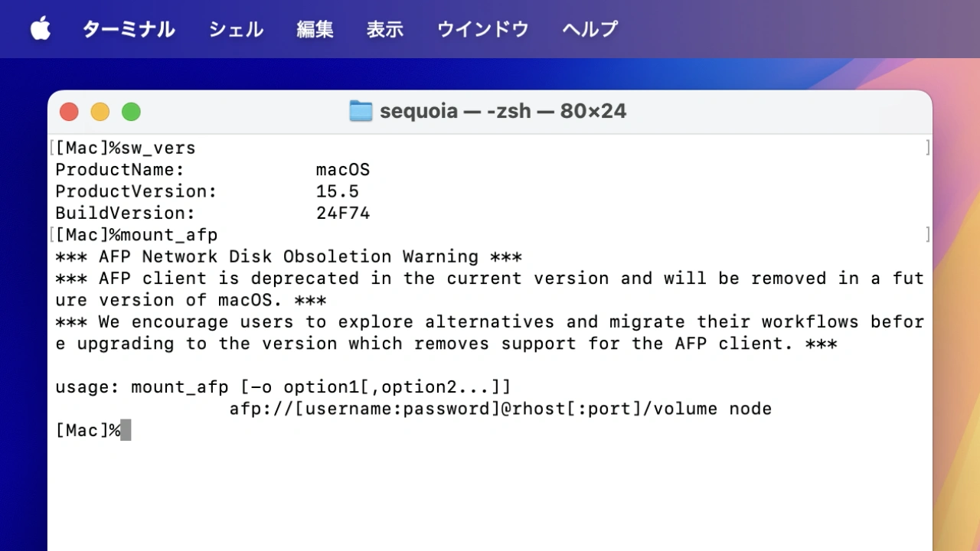This screenshot has width=980, height=551.
Task: Open the ターミナル menu
Action: pyautogui.click(x=129, y=29)
